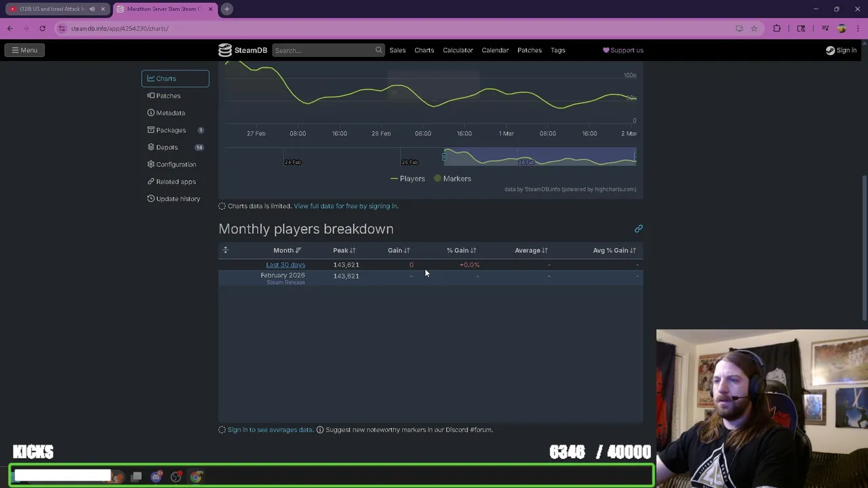Open Tags in the top navigation
The image size is (868, 488).
(x=558, y=50)
